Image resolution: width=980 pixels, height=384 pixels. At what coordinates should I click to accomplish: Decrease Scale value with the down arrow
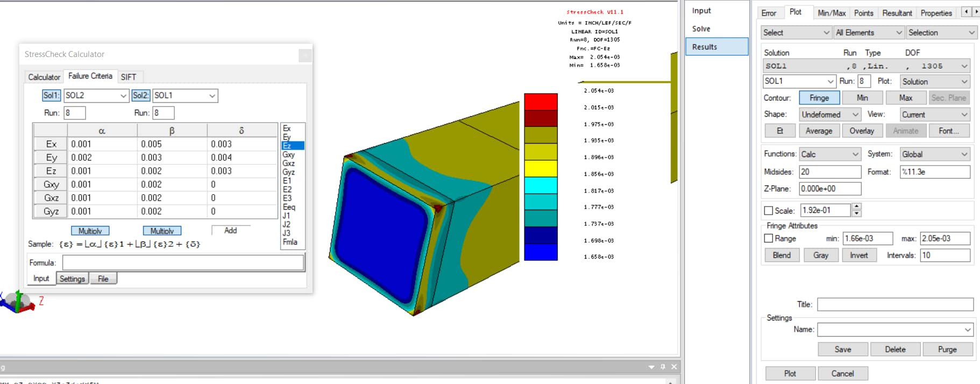click(x=857, y=214)
